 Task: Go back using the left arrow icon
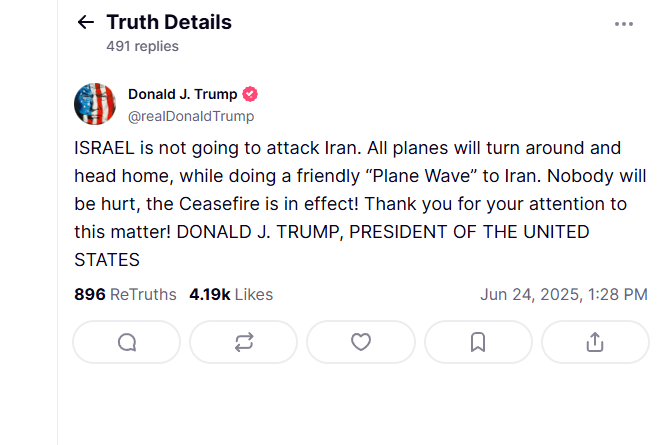point(86,22)
